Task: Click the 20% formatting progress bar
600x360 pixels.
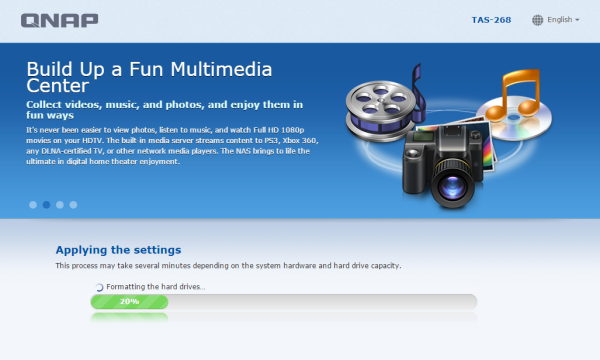Action: pyautogui.click(x=284, y=301)
